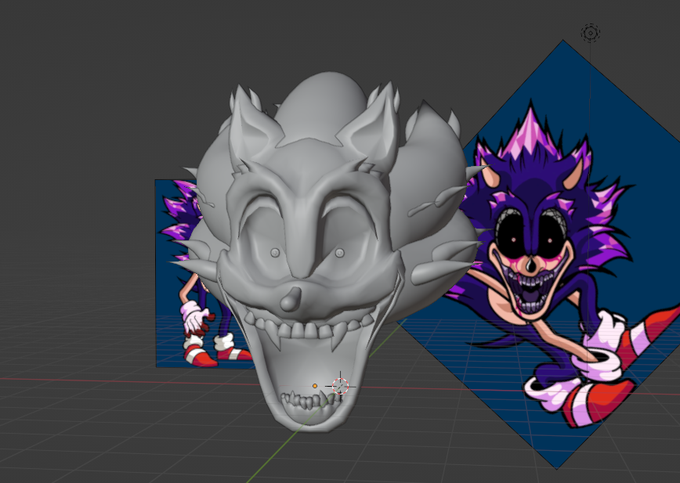Click the upper teeth row of the sculpt
This screenshot has width=680, height=483.
click(309, 328)
